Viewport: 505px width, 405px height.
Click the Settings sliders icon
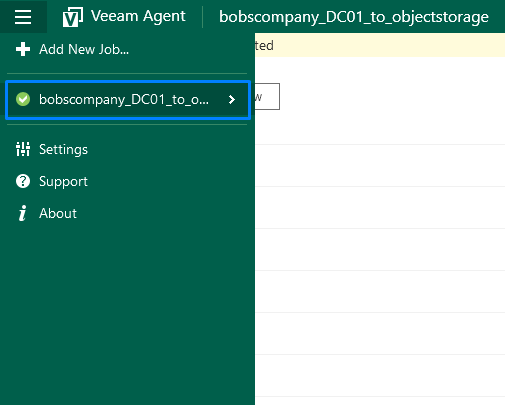(23, 149)
